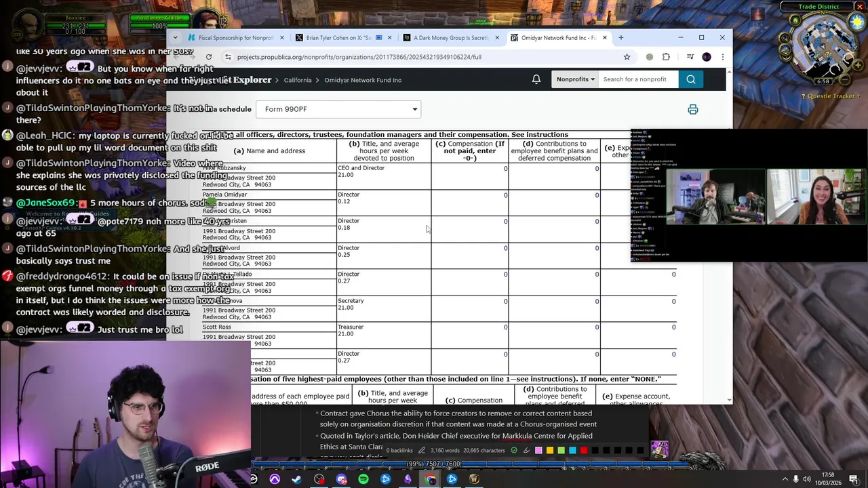
Task: Open Steam from the taskbar
Action: pyautogui.click(x=296, y=479)
